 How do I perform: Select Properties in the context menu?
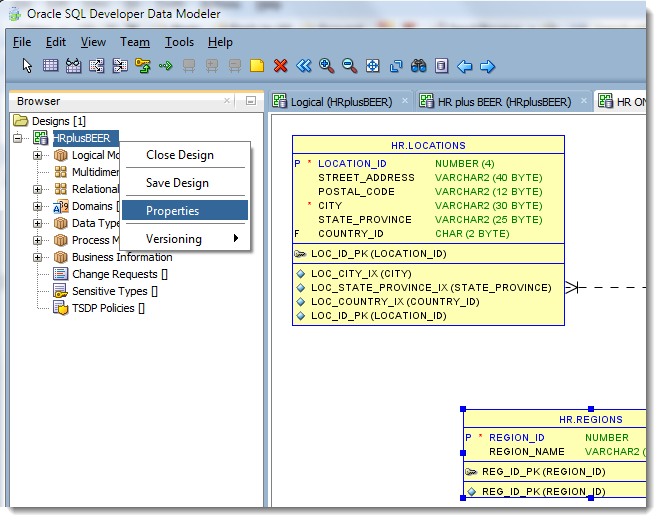click(x=185, y=210)
